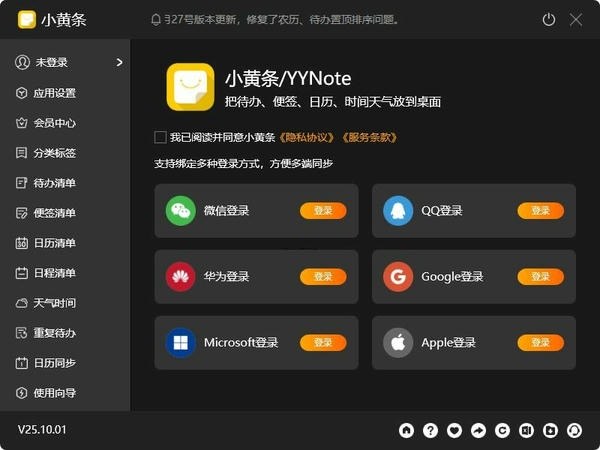Read the 327号版本更新 announcement text
This screenshot has width=600, height=450.
point(282,19)
